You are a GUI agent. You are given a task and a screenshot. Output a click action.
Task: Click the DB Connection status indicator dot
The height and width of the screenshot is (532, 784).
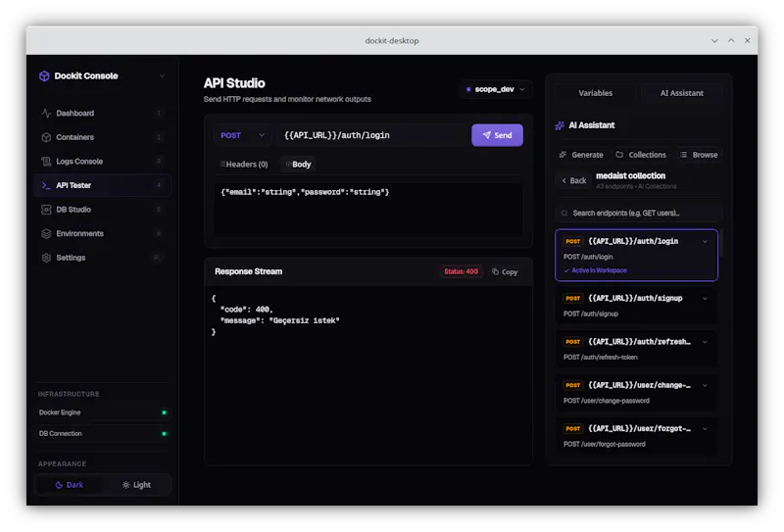click(x=164, y=433)
